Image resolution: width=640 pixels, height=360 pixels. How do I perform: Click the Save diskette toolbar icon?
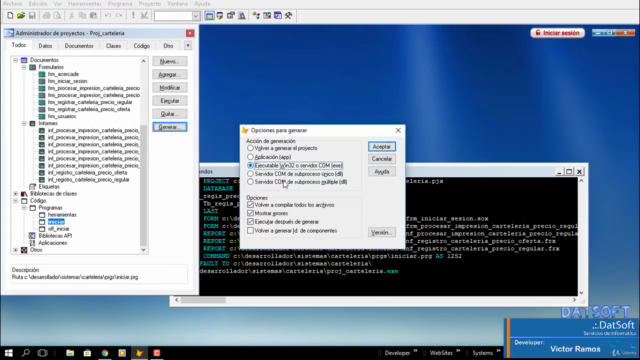pyautogui.click(x=32, y=16)
